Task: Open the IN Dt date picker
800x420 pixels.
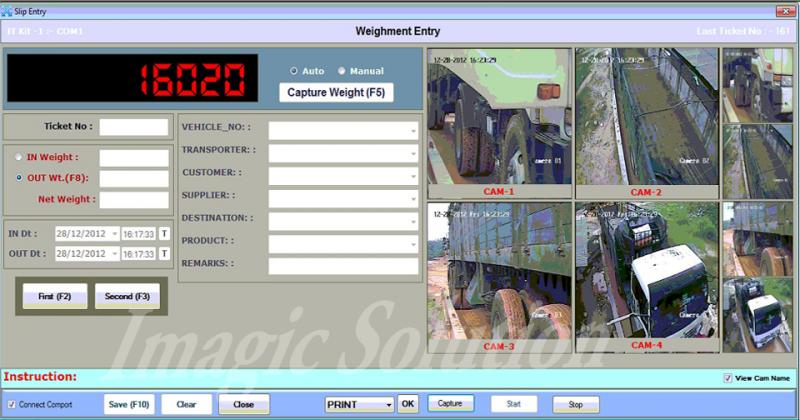Action: tap(114, 234)
